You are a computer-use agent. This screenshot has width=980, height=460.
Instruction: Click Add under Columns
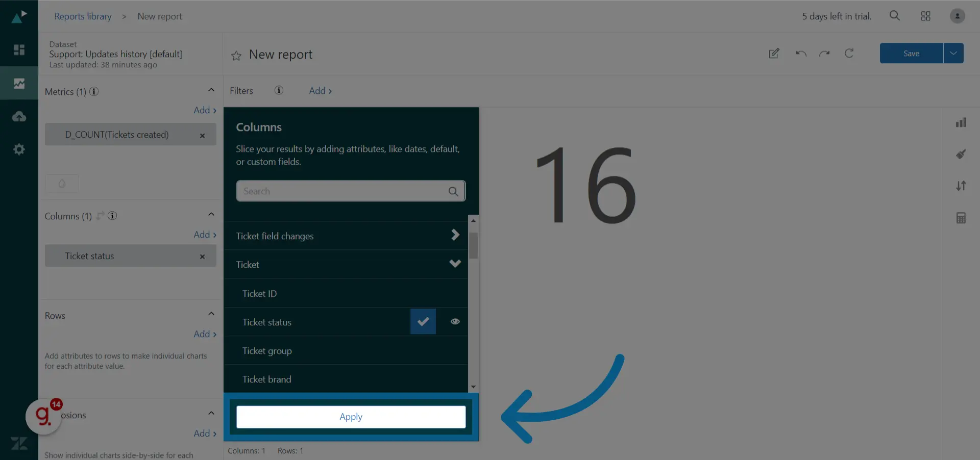205,235
